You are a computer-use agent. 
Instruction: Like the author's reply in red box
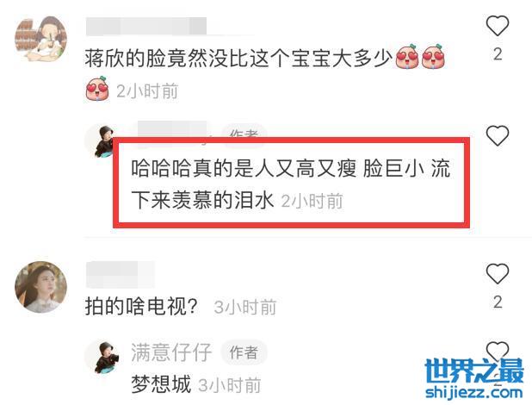pyautogui.click(x=498, y=135)
